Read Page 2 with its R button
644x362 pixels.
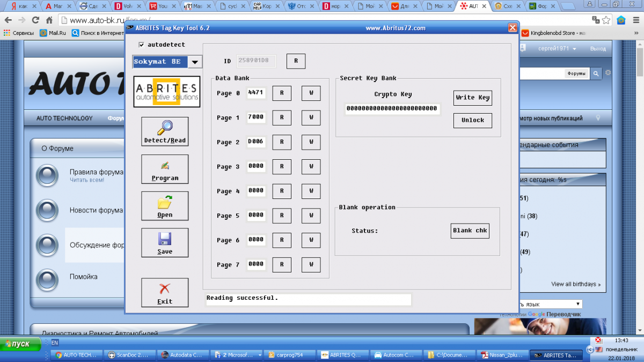pos(282,142)
